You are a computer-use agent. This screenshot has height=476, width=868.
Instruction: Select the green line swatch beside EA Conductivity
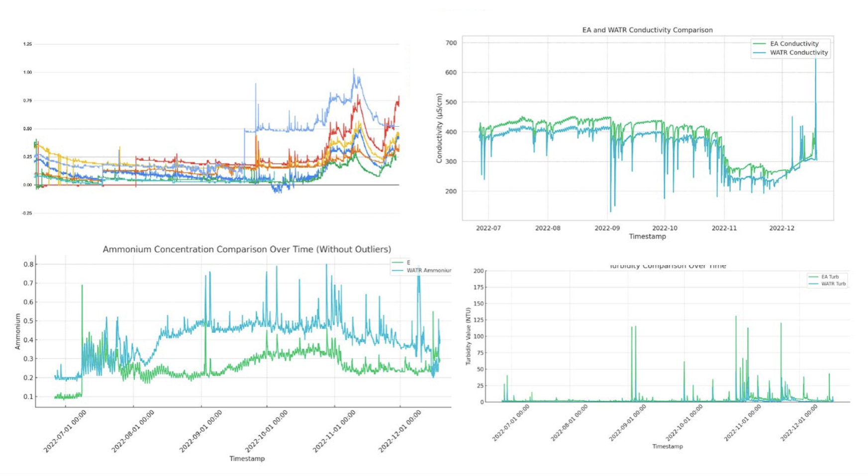[x=759, y=44]
